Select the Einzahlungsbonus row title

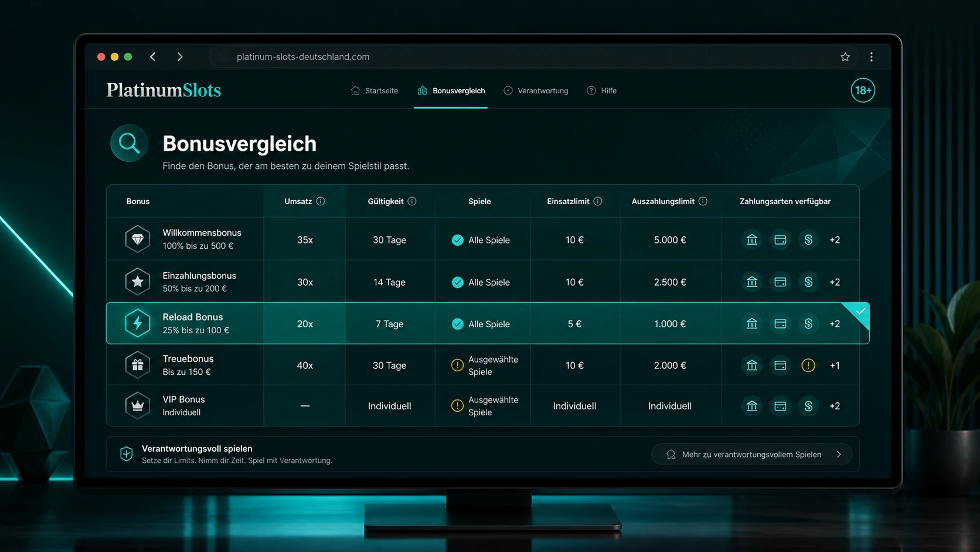[199, 275]
